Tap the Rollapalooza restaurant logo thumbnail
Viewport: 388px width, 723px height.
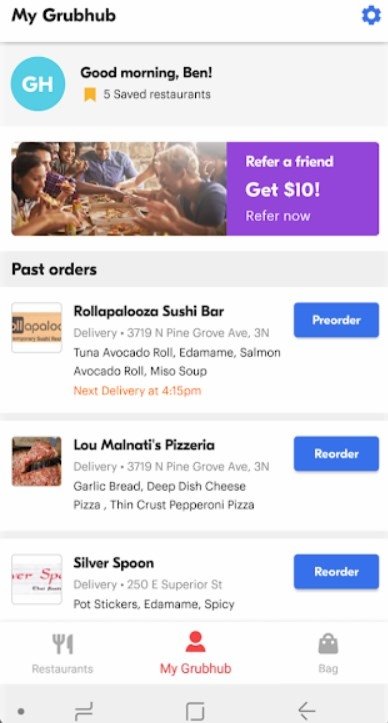pyautogui.click(x=36, y=328)
